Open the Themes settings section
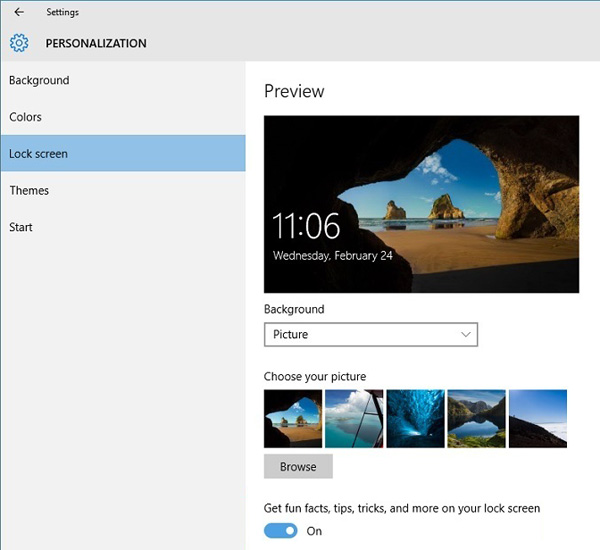 click(x=123, y=190)
